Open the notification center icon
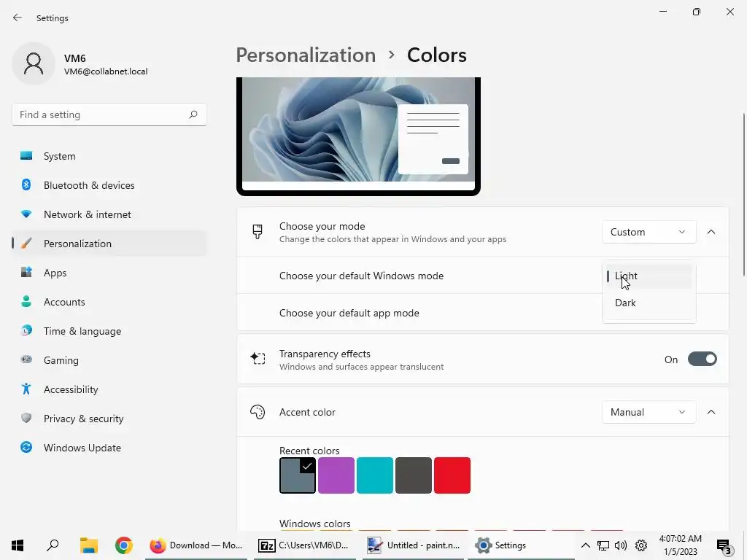Screen dimensions: 747x560 coord(724,546)
